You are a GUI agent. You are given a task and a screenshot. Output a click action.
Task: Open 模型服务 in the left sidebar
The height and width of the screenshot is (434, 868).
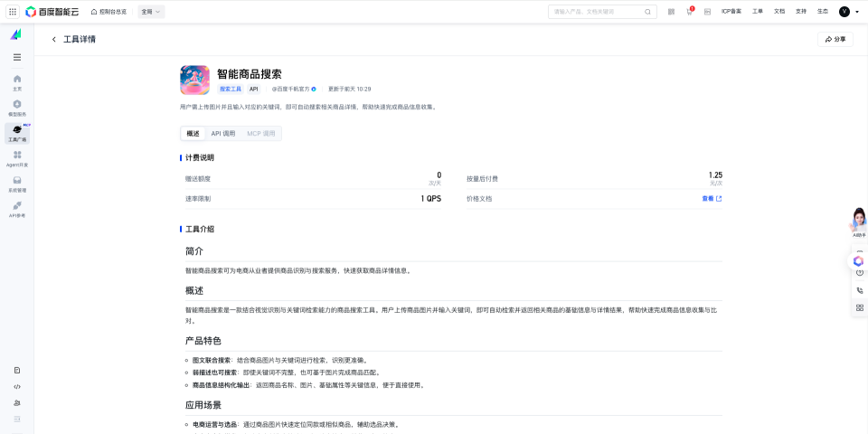[x=17, y=108]
